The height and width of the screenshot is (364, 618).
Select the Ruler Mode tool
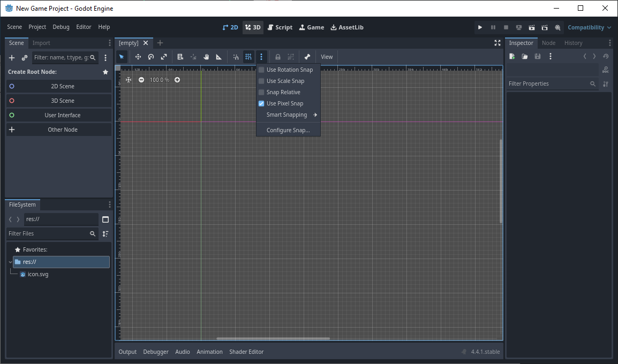[219, 57]
